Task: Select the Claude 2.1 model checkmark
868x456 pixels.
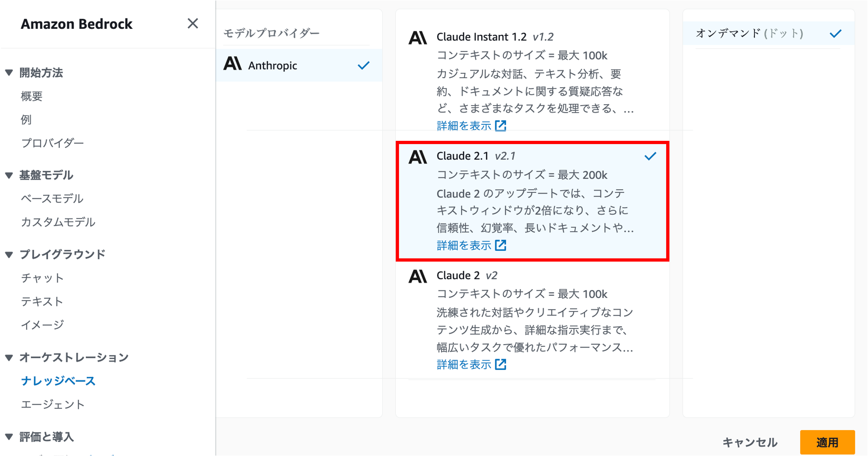Action: pos(650,156)
